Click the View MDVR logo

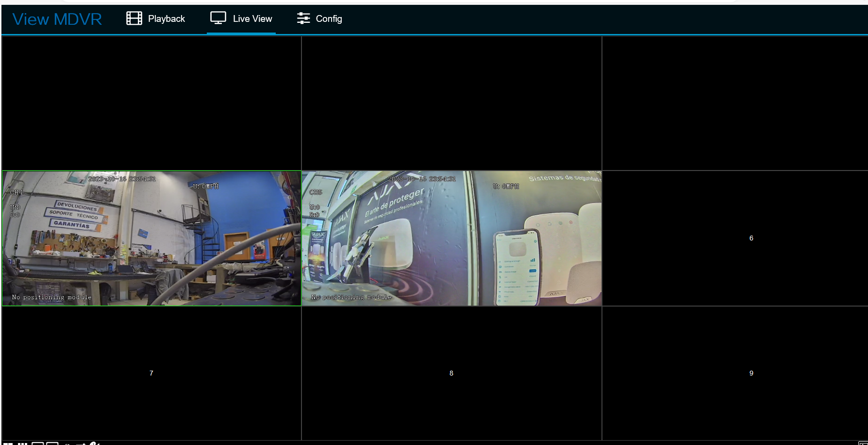click(x=56, y=19)
